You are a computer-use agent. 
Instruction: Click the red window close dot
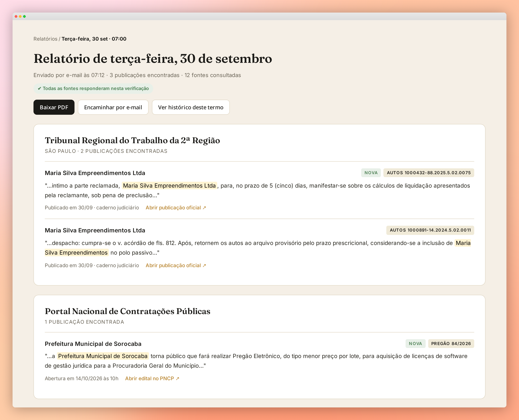click(x=16, y=17)
